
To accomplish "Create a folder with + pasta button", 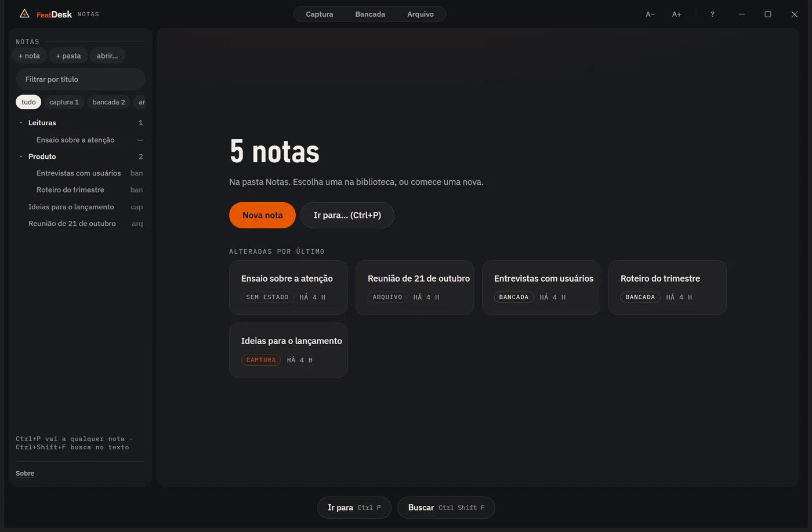I will (x=68, y=56).
